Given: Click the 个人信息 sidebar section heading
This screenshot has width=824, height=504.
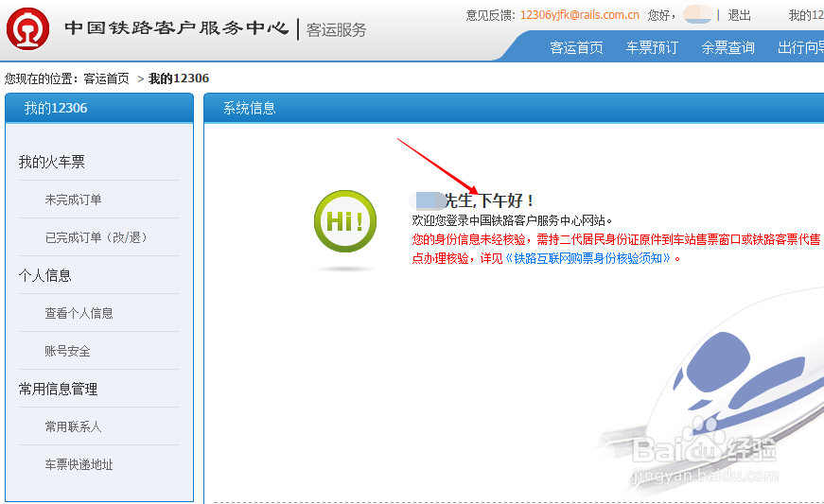Looking at the screenshot, I should [44, 275].
